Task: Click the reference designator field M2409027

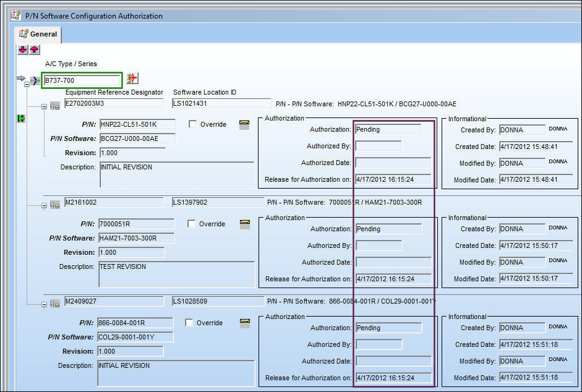Action: pyautogui.click(x=114, y=301)
